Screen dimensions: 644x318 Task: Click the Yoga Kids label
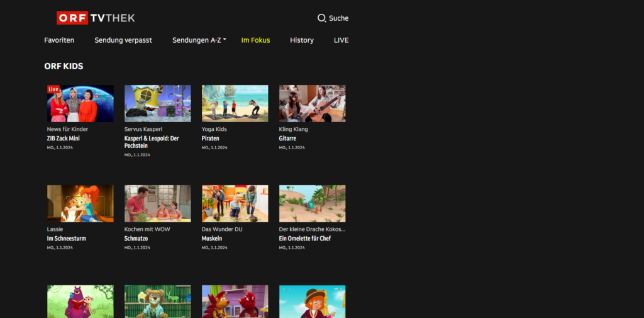(x=214, y=129)
